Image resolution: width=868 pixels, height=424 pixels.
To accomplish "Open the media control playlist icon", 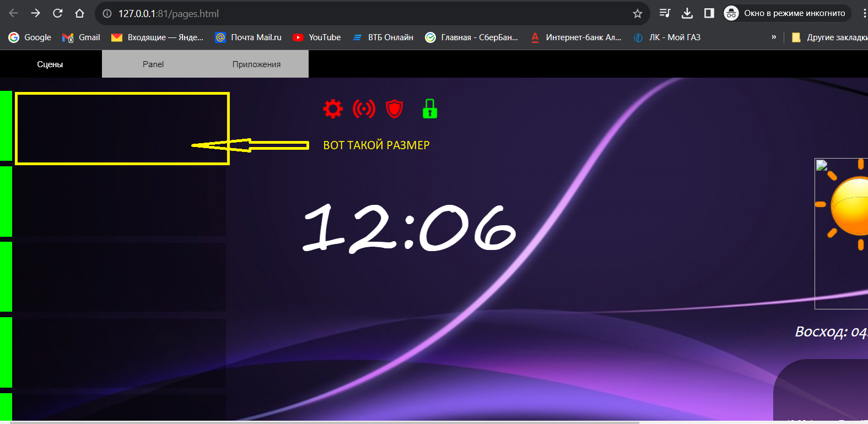I will (665, 13).
